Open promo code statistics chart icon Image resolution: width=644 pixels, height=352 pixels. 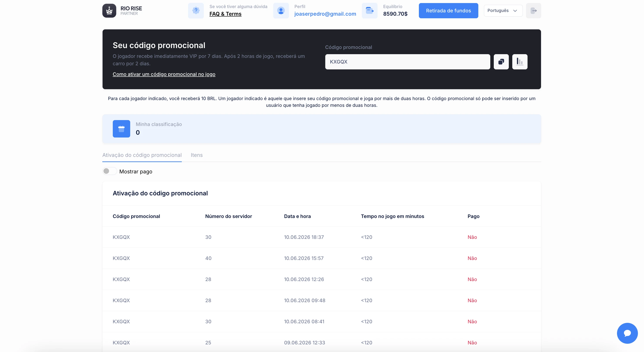[x=520, y=62]
